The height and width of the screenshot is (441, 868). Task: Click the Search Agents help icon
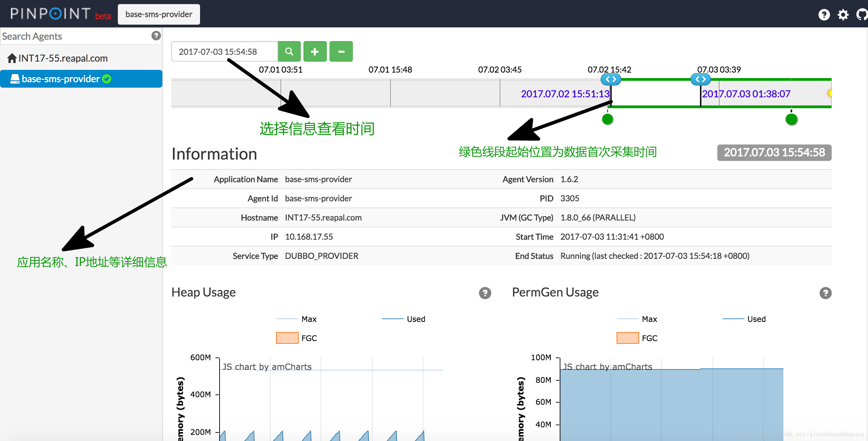[x=156, y=36]
